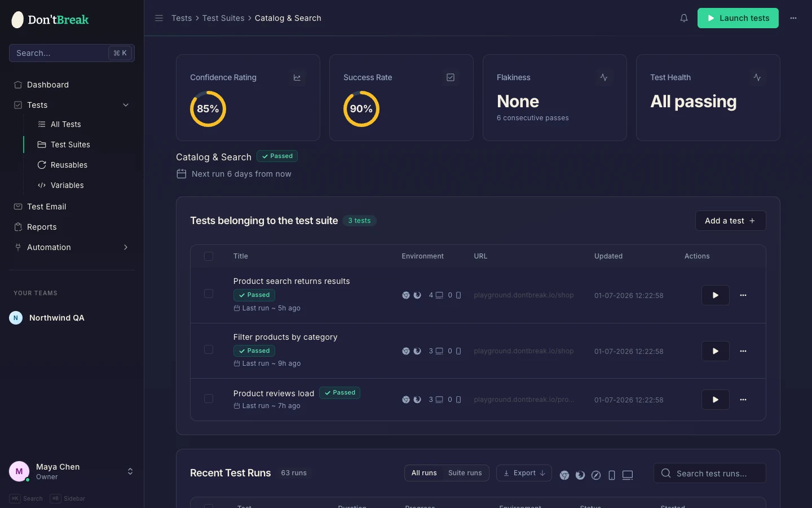The width and height of the screenshot is (812, 508).
Task: Focus the sidebar Search field
Action: [72, 53]
